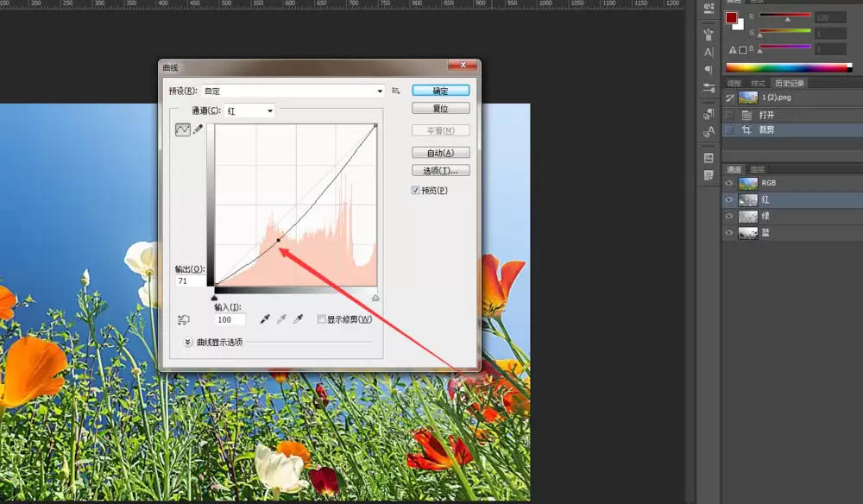Activate the on-image hand adjustment tool

(184, 319)
